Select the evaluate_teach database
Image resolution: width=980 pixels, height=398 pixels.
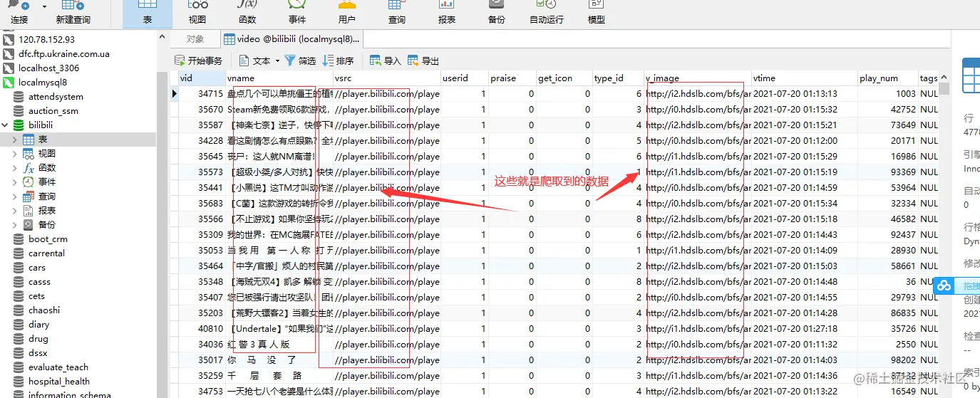[58, 367]
